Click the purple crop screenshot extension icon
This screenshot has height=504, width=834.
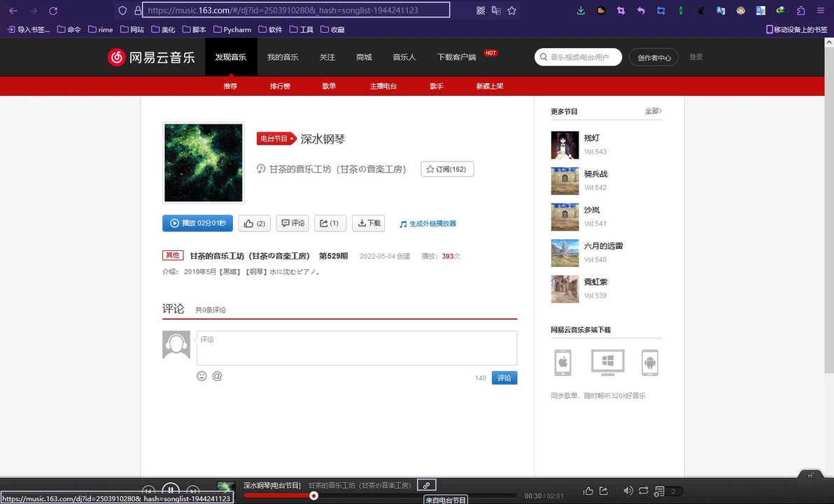(621, 10)
